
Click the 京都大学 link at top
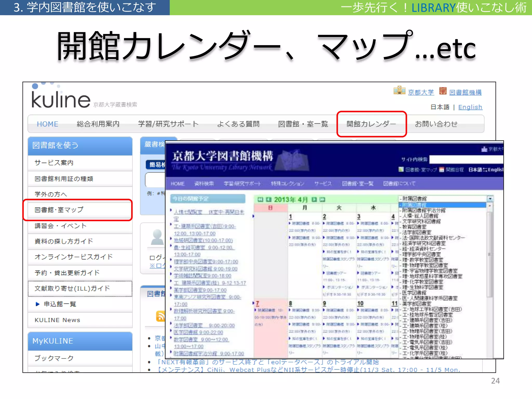coord(421,92)
